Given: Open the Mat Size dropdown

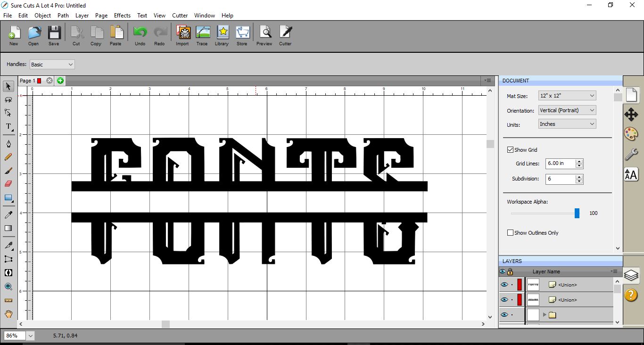Looking at the screenshot, I should 567,96.
